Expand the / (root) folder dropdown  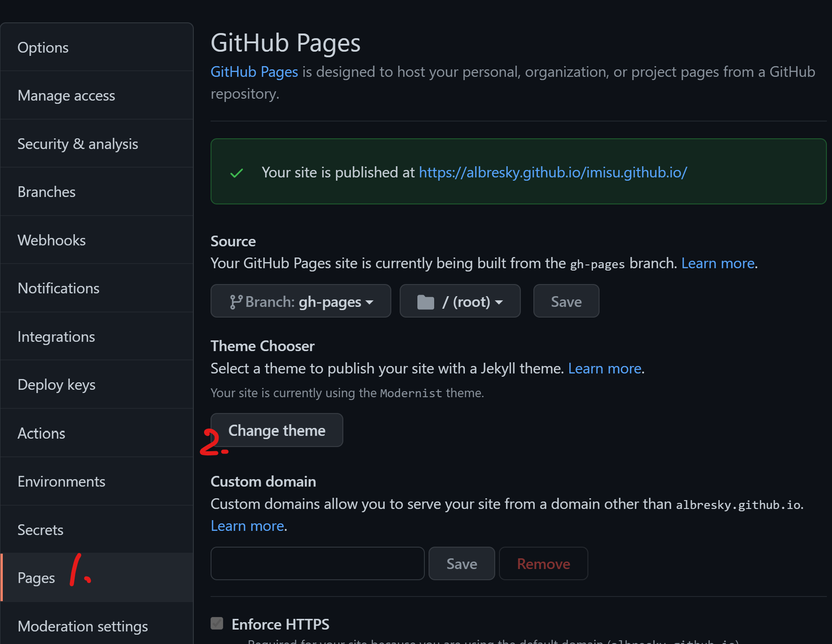460,301
